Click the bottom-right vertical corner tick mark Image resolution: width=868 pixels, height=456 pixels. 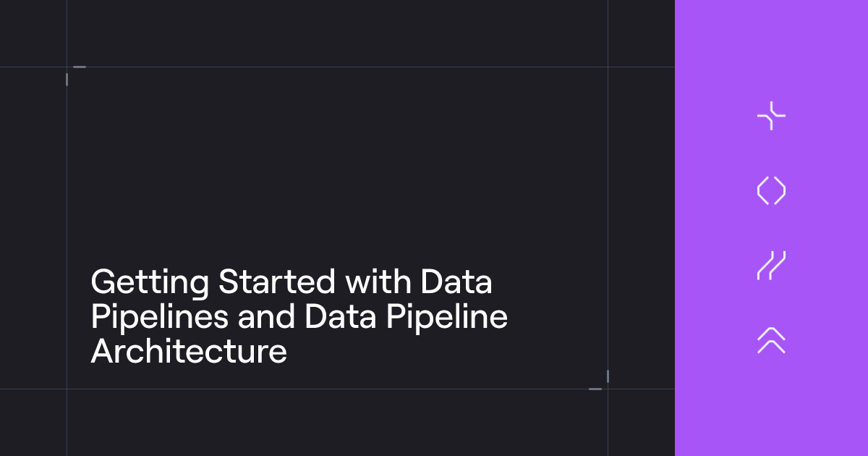coord(608,376)
